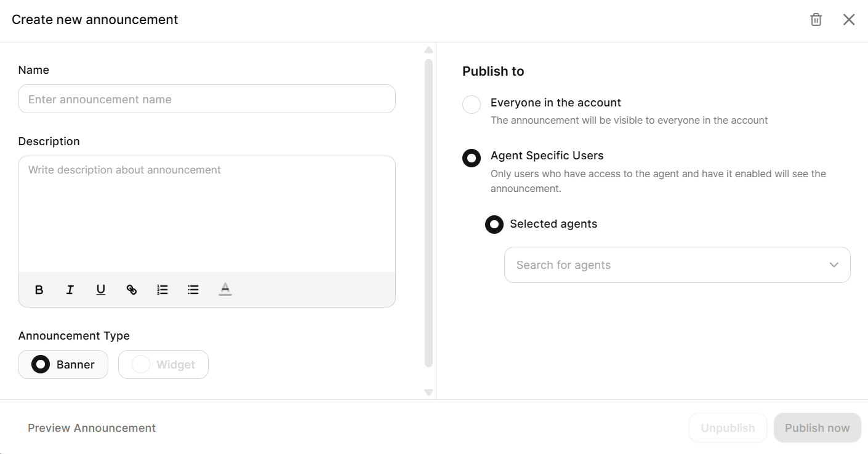Click the Unpublish button
This screenshot has width=868, height=454.
coord(728,428)
